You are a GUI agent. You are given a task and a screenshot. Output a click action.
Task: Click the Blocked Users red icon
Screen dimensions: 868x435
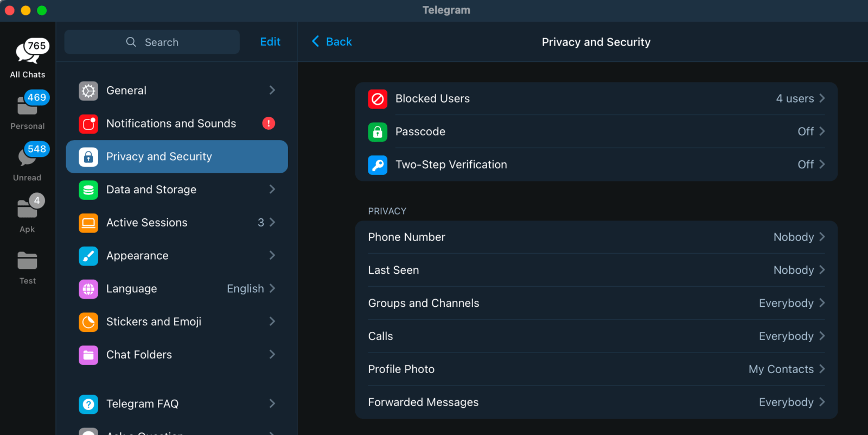(x=378, y=99)
